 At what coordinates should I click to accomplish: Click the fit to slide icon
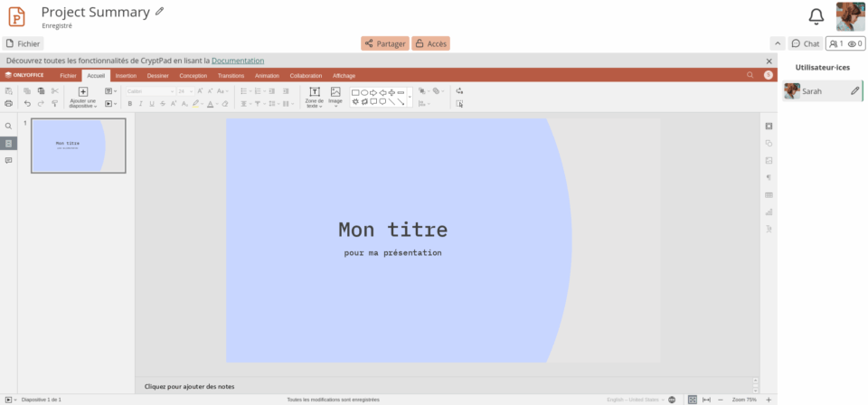point(693,400)
